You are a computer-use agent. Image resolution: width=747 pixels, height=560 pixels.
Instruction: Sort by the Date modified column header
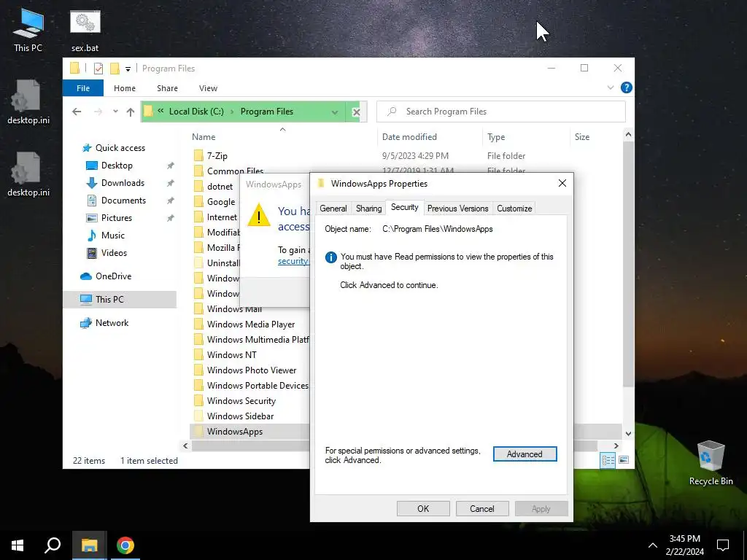pos(409,136)
